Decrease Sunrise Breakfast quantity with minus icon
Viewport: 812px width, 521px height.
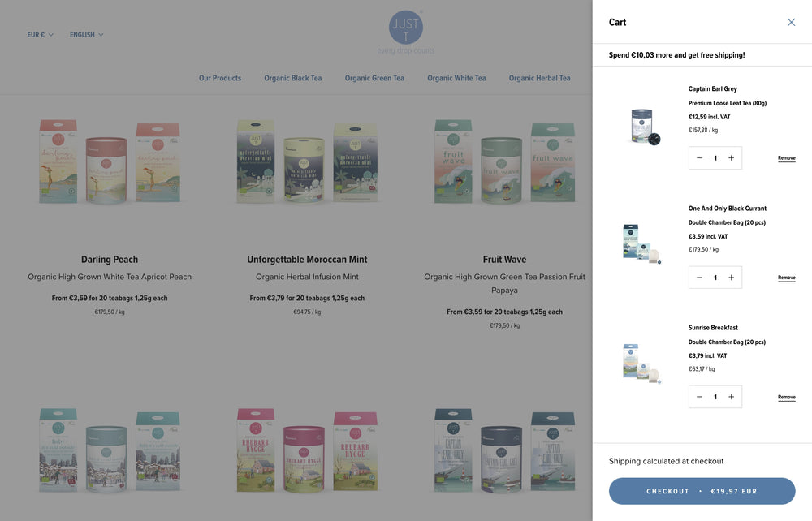pyautogui.click(x=699, y=397)
